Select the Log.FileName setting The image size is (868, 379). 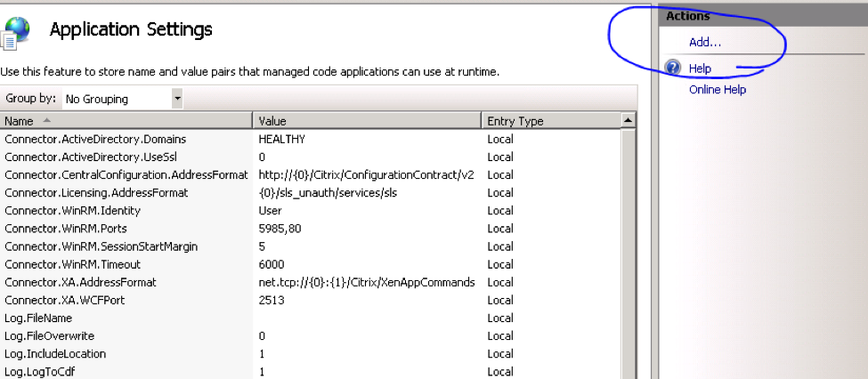tap(38, 318)
